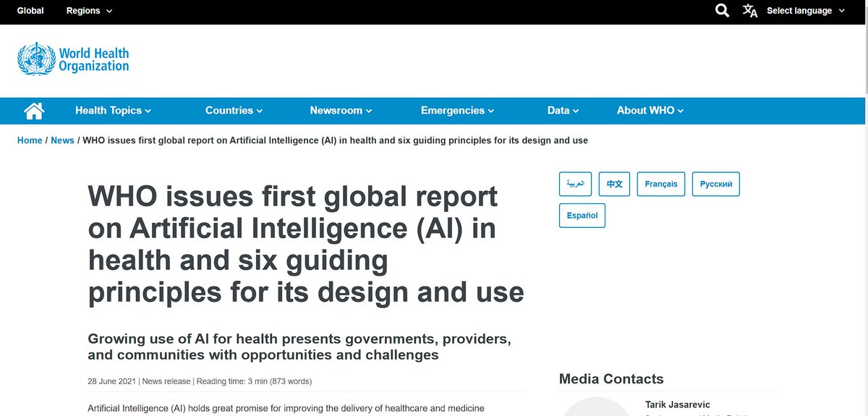Screen dimensions: 868x416
Task: Switch article to Español version
Action: [582, 216]
